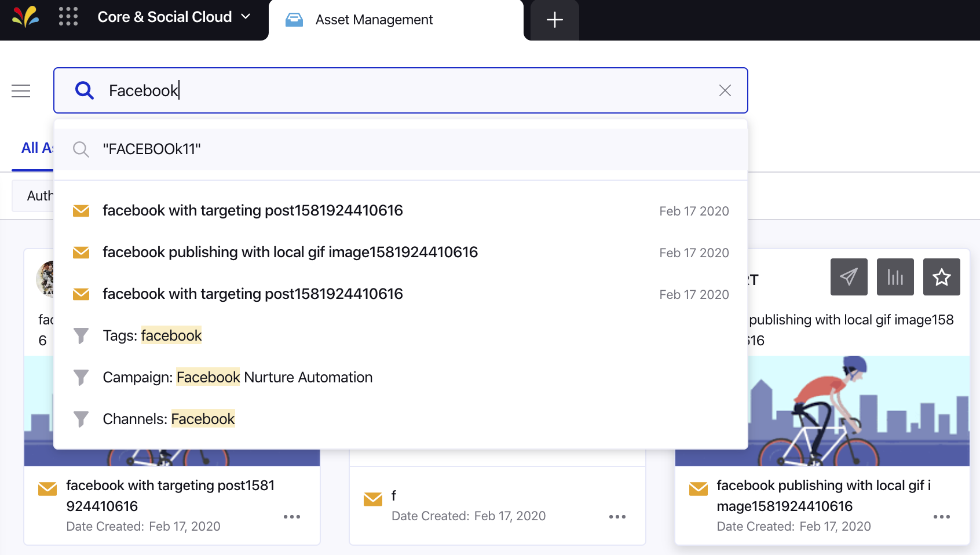
Task: Click the Auth filter button
Action: 33,196
